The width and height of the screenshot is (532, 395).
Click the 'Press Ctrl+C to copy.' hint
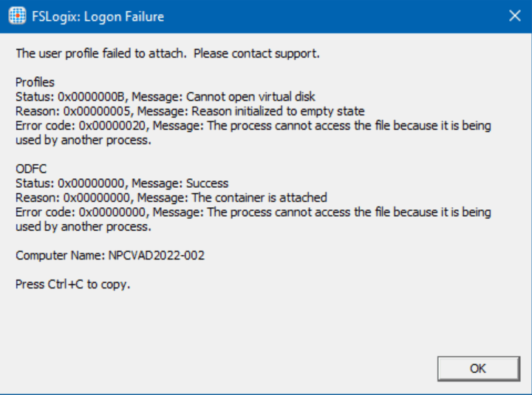coord(73,284)
